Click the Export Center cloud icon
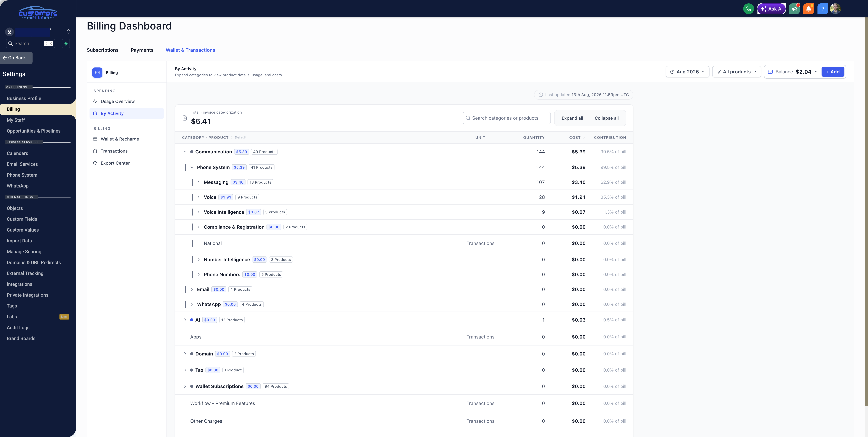The height and width of the screenshot is (437, 868). coord(95,163)
